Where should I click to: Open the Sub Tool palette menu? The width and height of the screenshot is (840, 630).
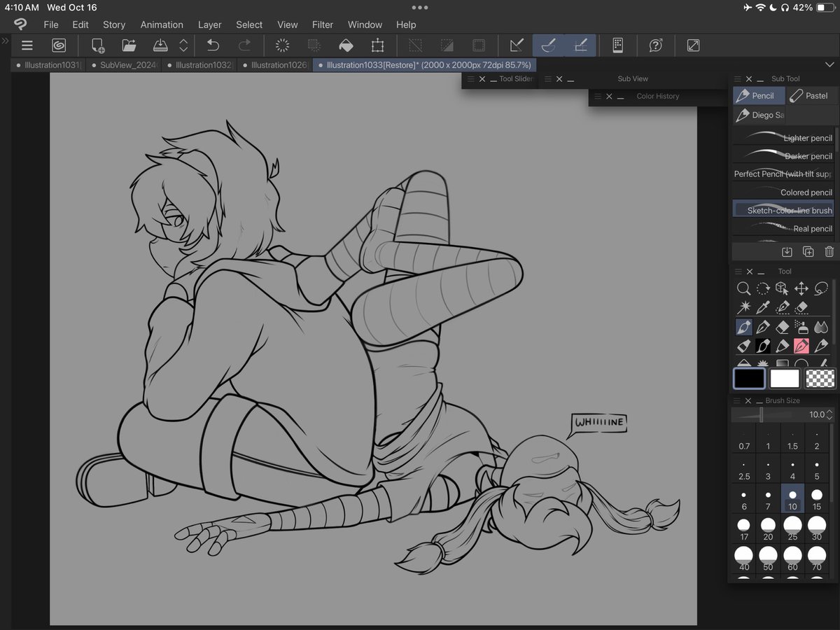coord(738,79)
